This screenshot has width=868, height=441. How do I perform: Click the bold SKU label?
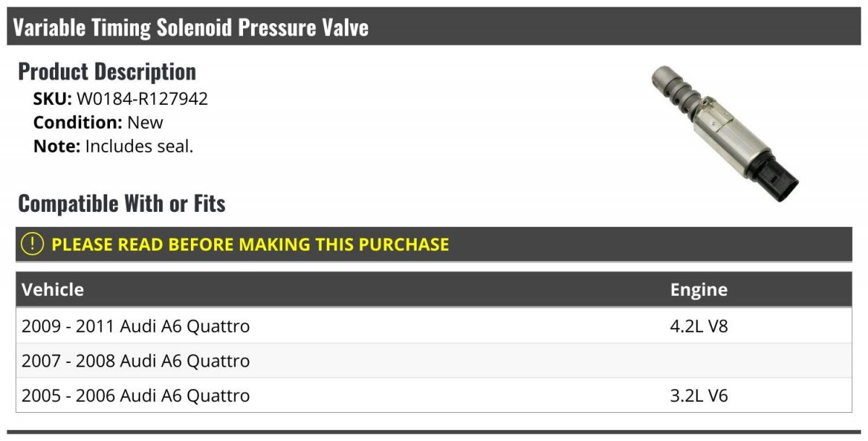point(53,99)
